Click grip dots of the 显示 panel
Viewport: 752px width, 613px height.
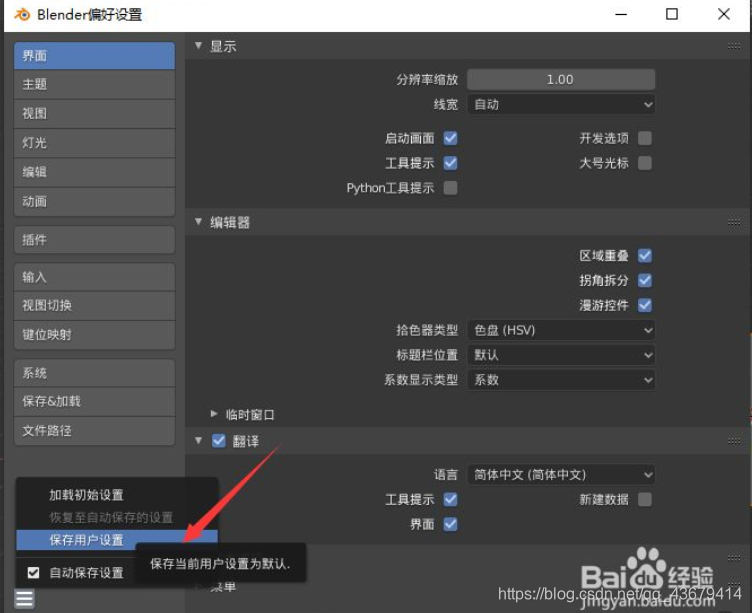tap(734, 46)
